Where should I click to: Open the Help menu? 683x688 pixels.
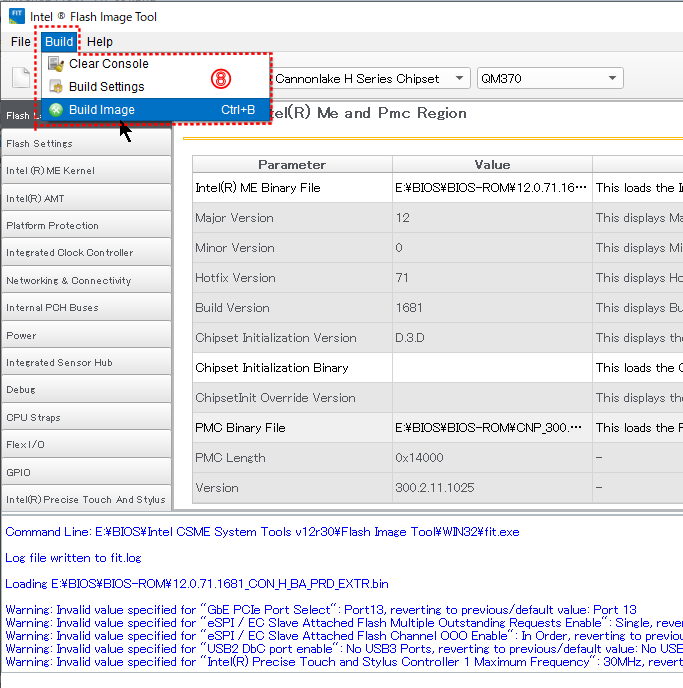pyautogui.click(x=100, y=42)
